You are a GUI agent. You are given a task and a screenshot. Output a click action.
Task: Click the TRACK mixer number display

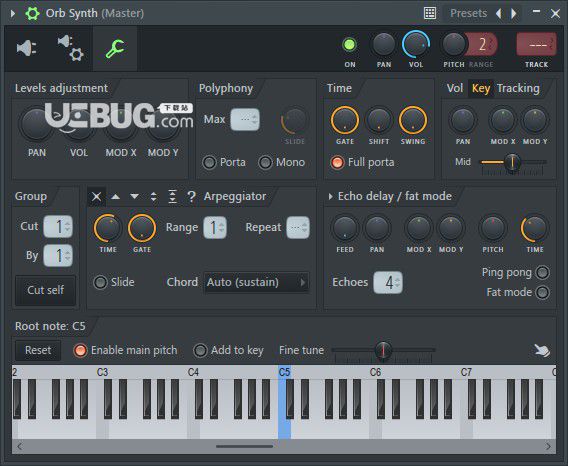(536, 45)
